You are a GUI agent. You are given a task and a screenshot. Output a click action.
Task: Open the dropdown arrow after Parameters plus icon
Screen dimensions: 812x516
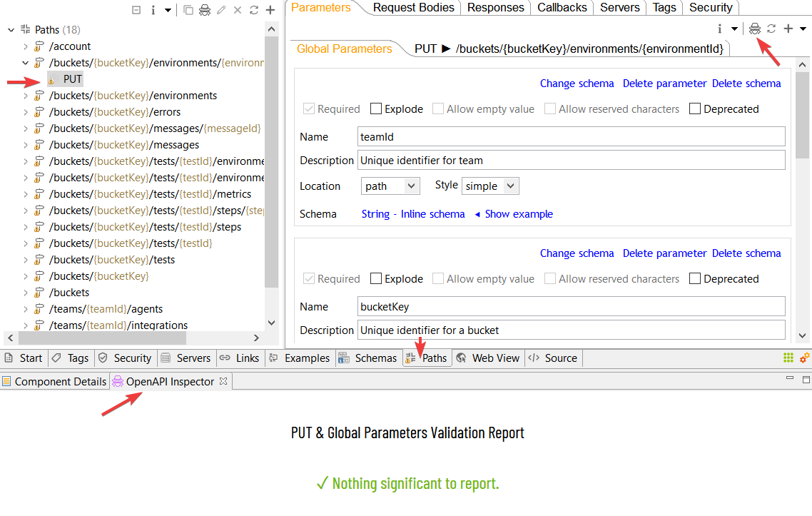pos(803,29)
